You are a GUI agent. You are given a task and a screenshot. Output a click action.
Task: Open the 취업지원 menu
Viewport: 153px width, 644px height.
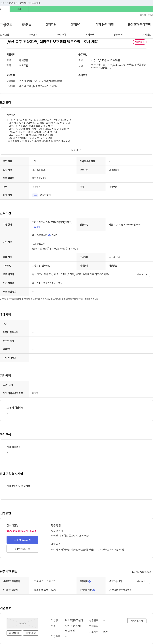[51, 24]
